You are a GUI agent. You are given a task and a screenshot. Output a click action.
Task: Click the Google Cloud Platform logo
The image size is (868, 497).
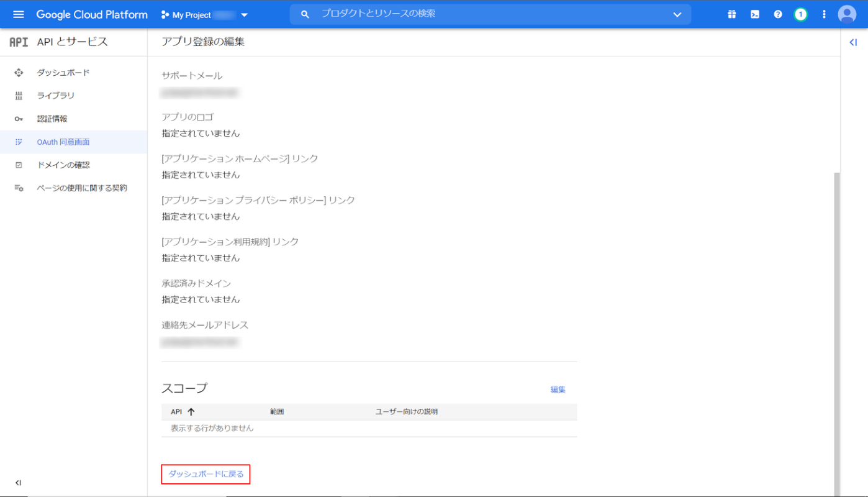click(x=92, y=14)
